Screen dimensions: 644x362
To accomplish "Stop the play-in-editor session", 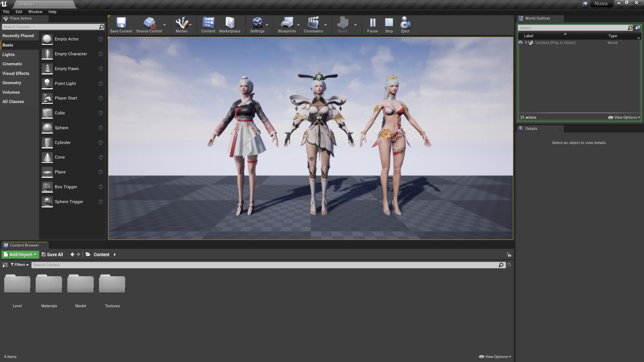I will pyautogui.click(x=389, y=23).
